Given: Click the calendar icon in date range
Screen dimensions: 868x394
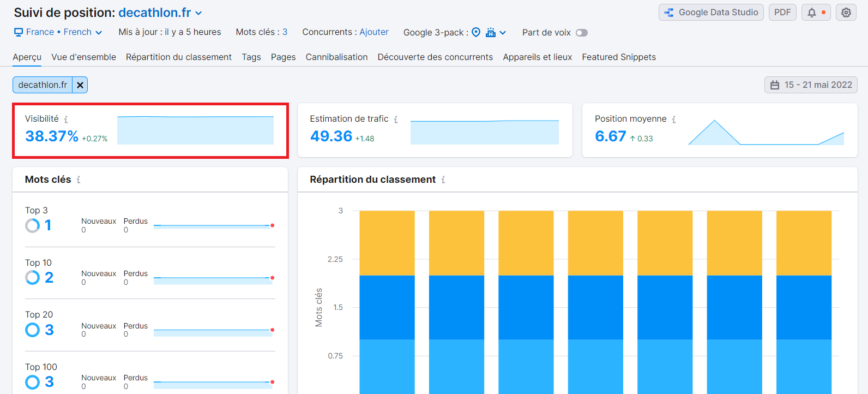Looking at the screenshot, I should [x=775, y=85].
